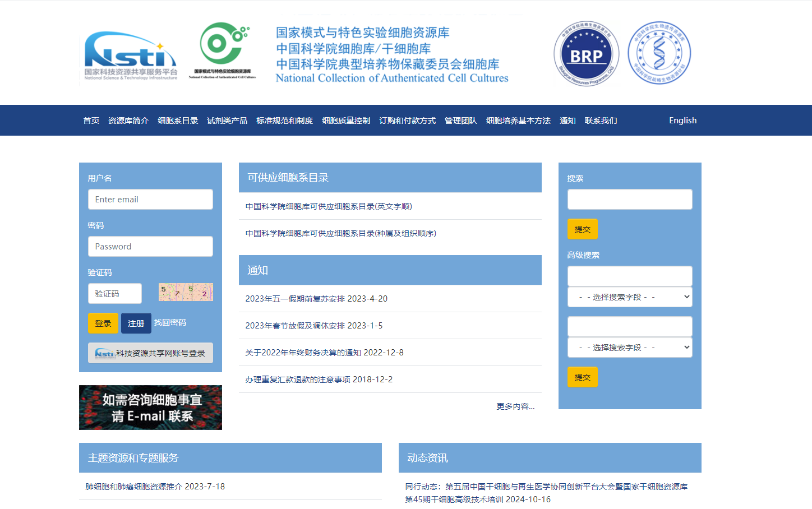Screen dimensions: 812x509
Task: Click the blue 注册 button
Action: [x=136, y=323]
